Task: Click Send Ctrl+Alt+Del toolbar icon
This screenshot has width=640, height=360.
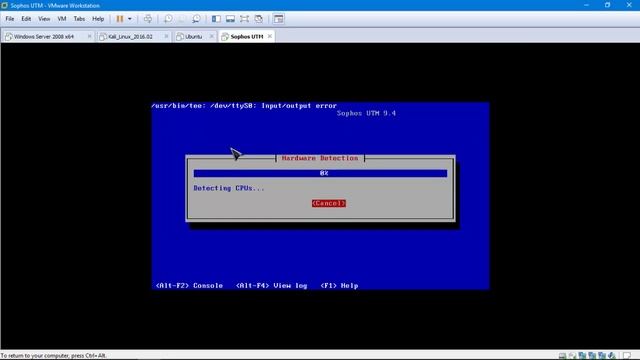Action: click(x=148, y=19)
